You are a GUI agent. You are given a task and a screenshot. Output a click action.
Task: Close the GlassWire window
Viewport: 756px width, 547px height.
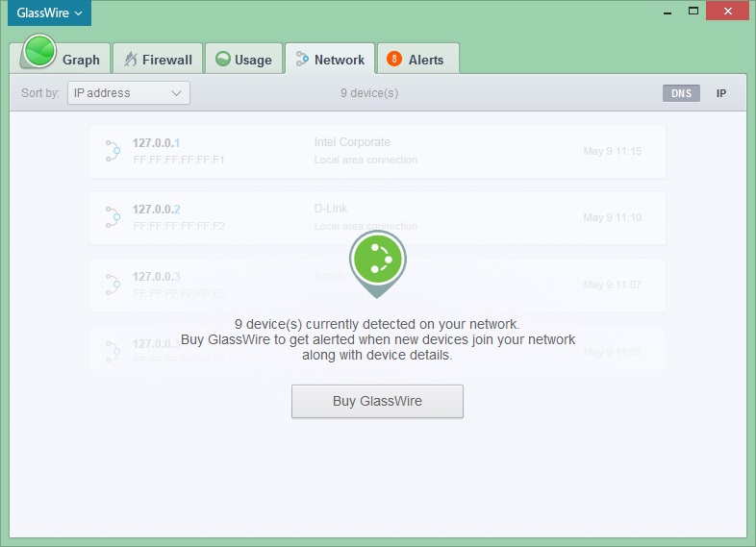[x=727, y=11]
